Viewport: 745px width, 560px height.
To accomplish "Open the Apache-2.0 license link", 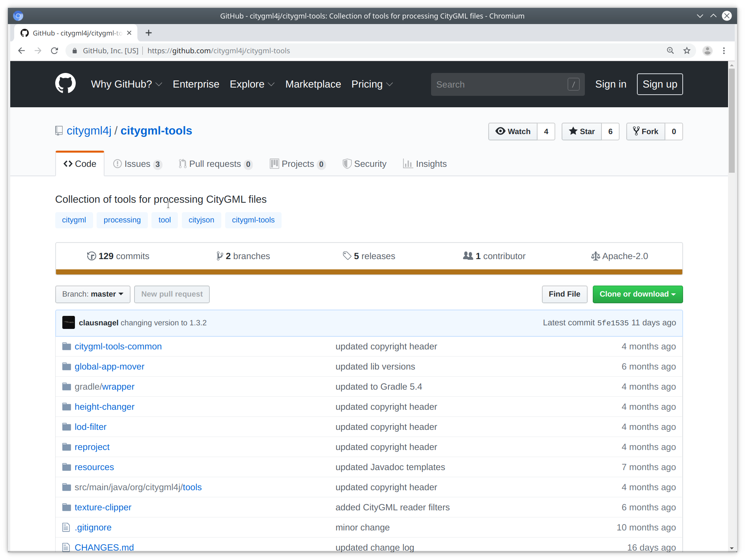I will [620, 256].
